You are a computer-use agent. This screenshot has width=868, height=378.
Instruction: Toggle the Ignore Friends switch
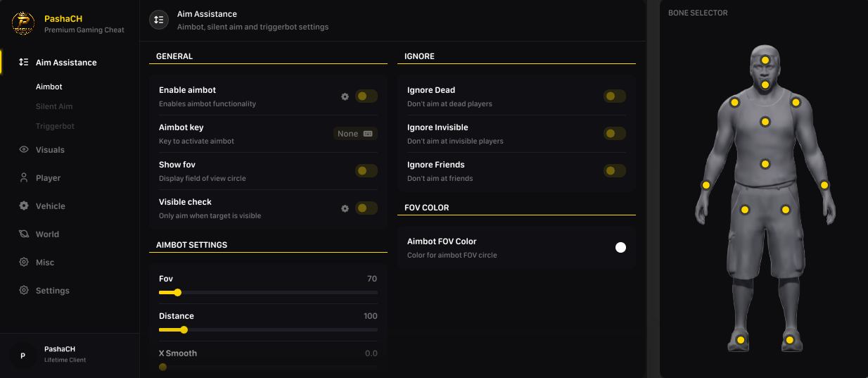pos(615,171)
